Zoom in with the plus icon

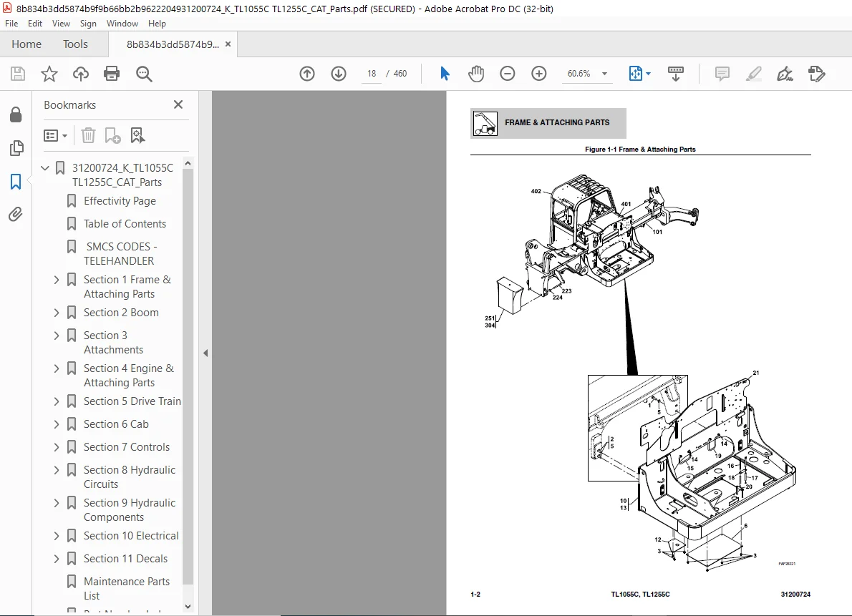point(539,73)
